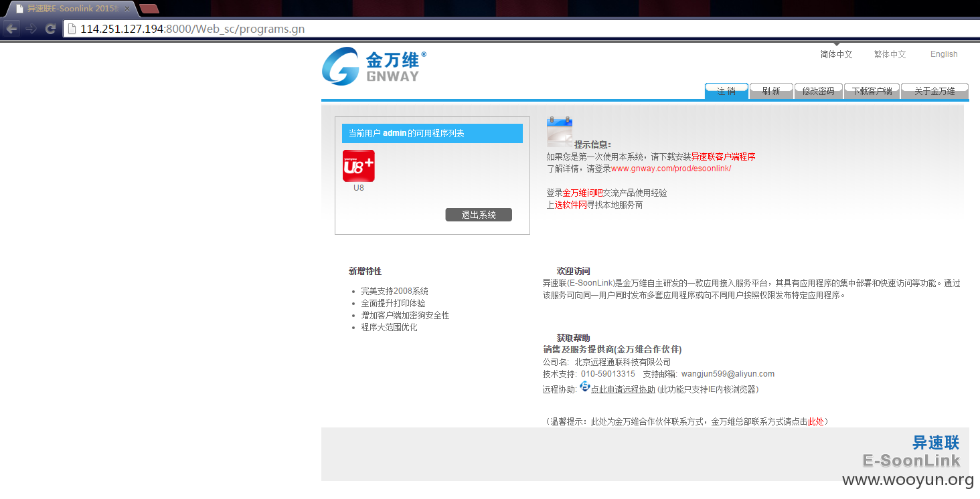Click the 欢迎访问 heading
This screenshot has height=499, width=980.
(x=574, y=271)
